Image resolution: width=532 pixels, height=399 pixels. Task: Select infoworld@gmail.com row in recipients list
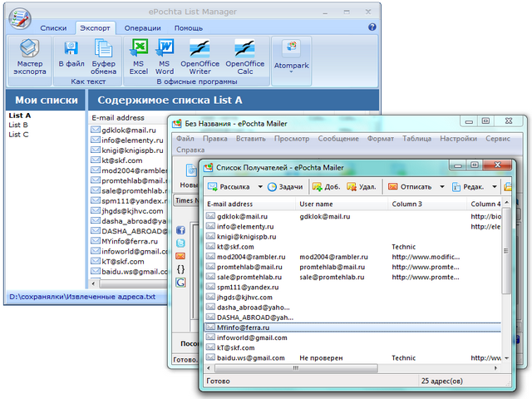click(x=352, y=337)
